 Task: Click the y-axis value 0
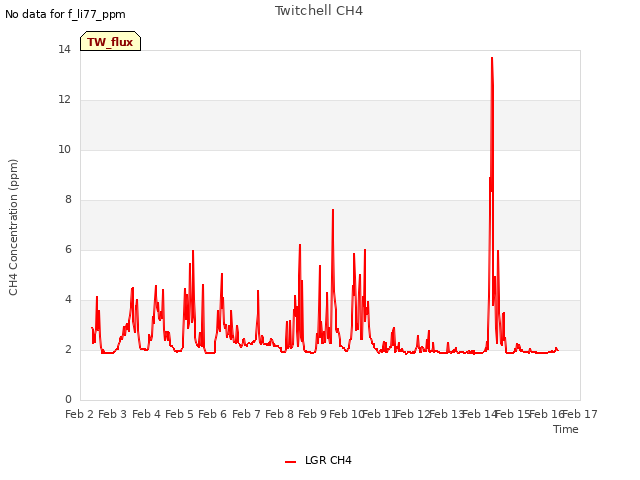click(x=68, y=399)
